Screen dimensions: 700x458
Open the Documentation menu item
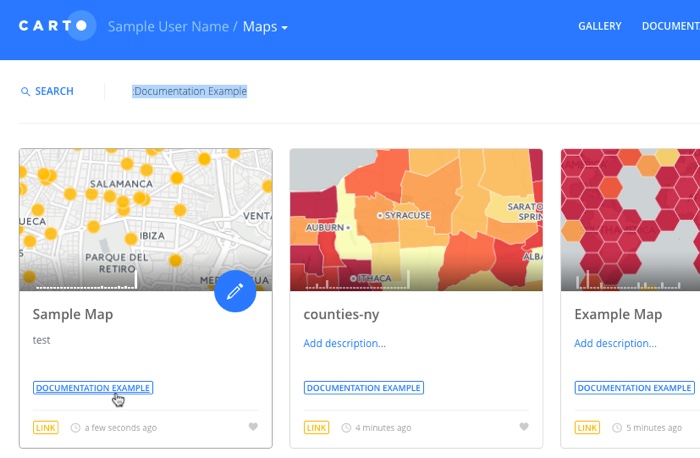[x=671, y=26]
